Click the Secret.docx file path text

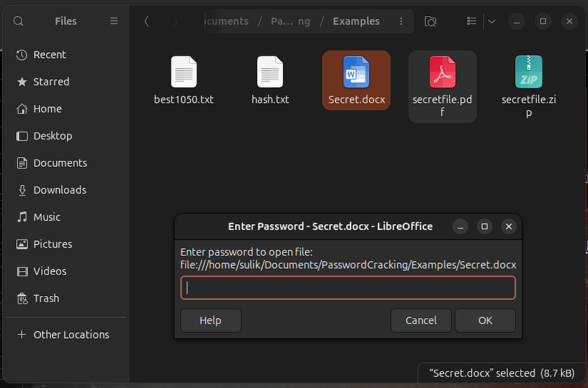(348, 265)
